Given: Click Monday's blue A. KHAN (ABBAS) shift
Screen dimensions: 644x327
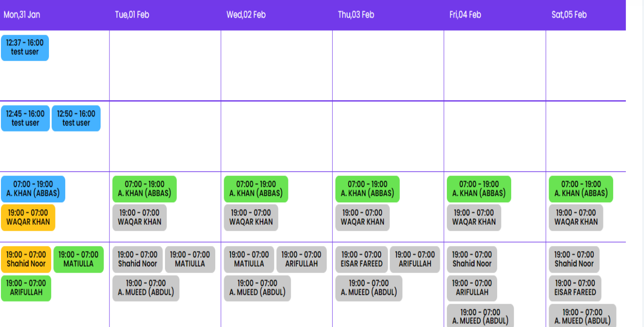Looking at the screenshot, I should [x=33, y=189].
